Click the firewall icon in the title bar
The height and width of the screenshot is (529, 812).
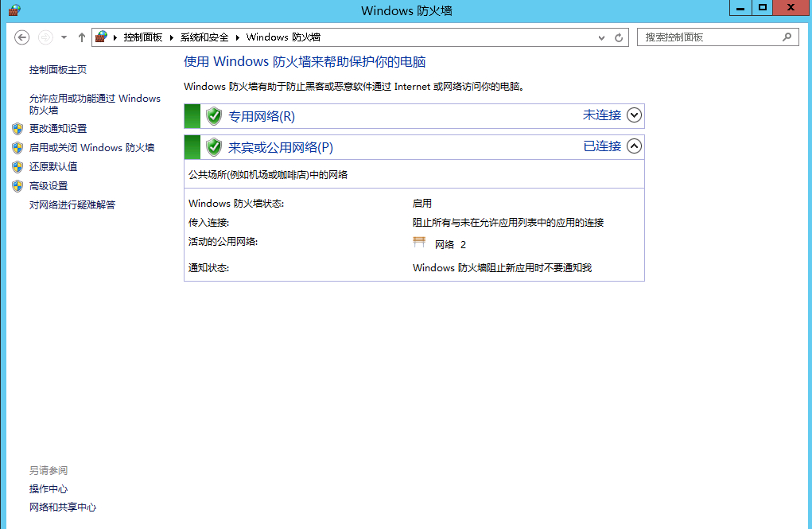14,10
